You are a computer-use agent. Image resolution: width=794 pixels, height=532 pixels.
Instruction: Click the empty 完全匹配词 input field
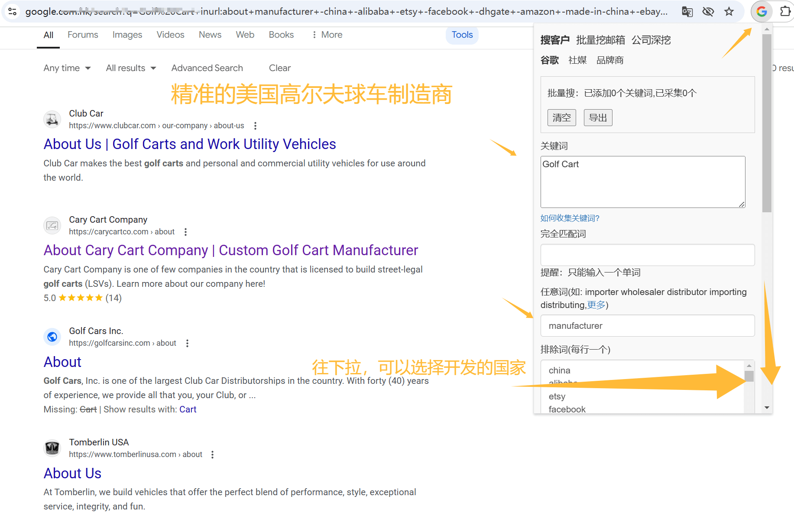pyautogui.click(x=648, y=255)
